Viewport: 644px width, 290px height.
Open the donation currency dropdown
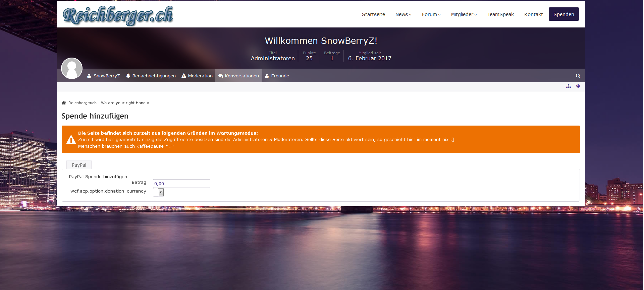pos(161,192)
